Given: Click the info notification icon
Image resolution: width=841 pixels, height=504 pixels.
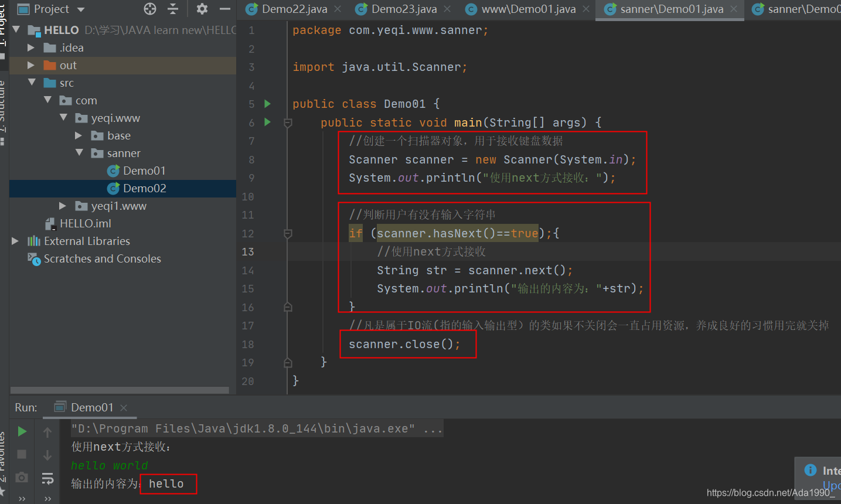Looking at the screenshot, I should 811,470.
